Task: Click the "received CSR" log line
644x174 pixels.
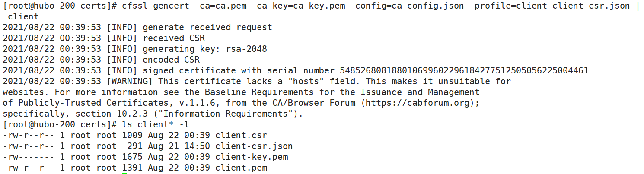Action: (174, 38)
